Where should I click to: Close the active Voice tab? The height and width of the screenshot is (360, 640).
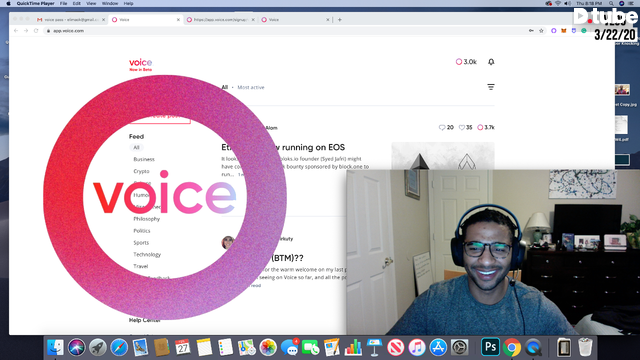pyautogui.click(x=178, y=20)
